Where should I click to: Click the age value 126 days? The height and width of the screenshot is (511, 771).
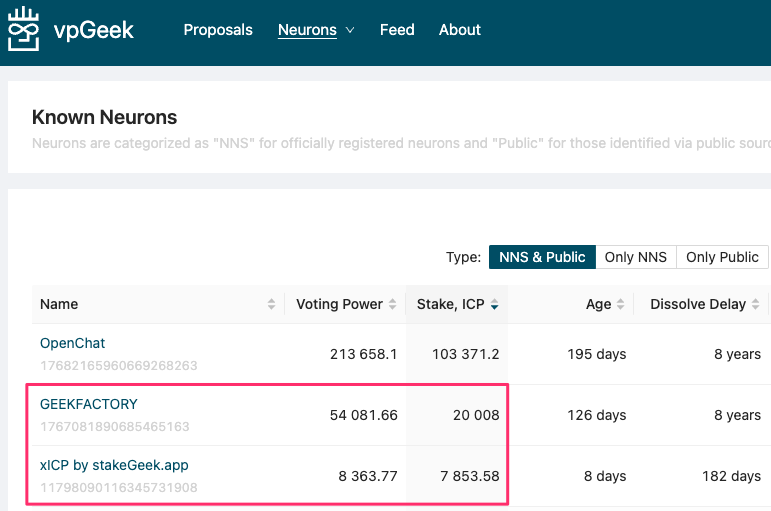(596, 415)
